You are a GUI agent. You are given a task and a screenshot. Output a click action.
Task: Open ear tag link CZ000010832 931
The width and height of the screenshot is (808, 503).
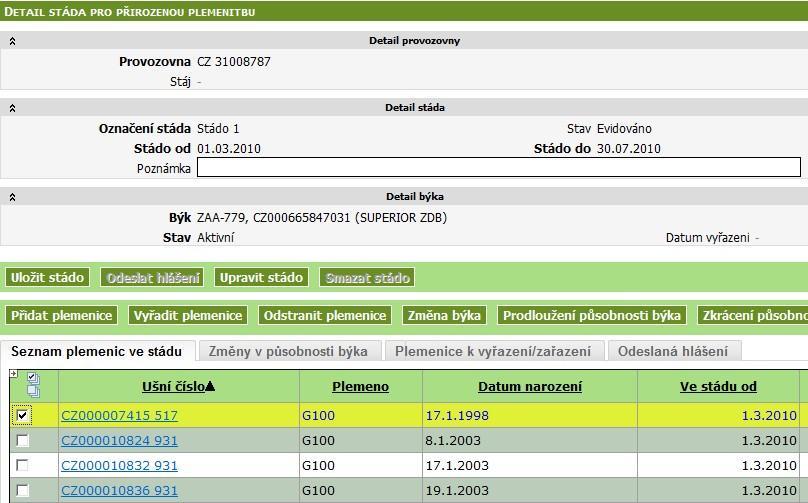pos(119,465)
